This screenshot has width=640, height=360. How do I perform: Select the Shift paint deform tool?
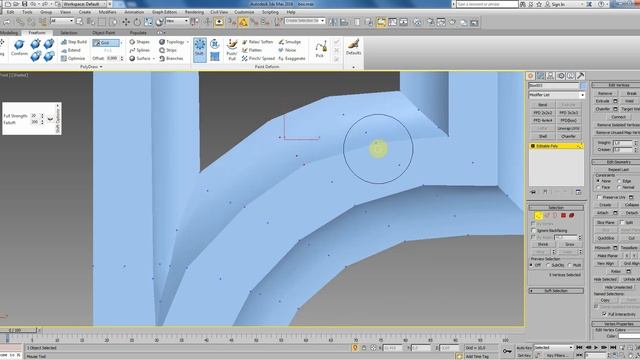[x=200, y=49]
